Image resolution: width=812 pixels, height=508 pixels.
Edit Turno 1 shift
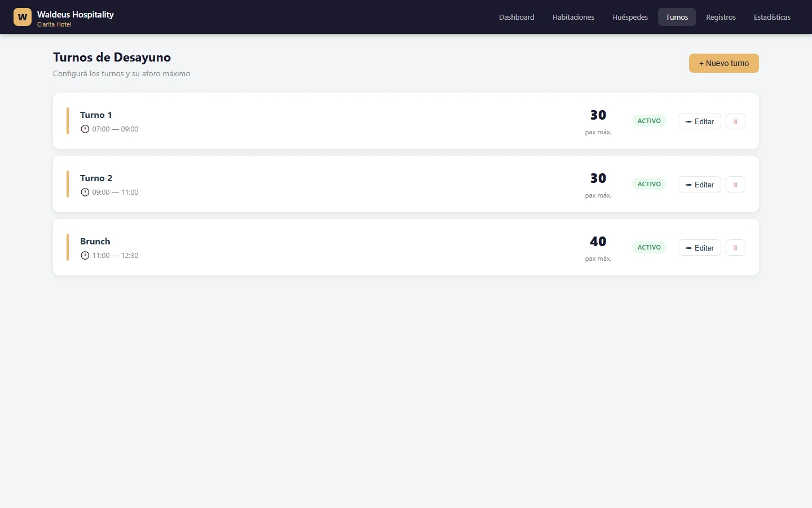pyautogui.click(x=699, y=121)
